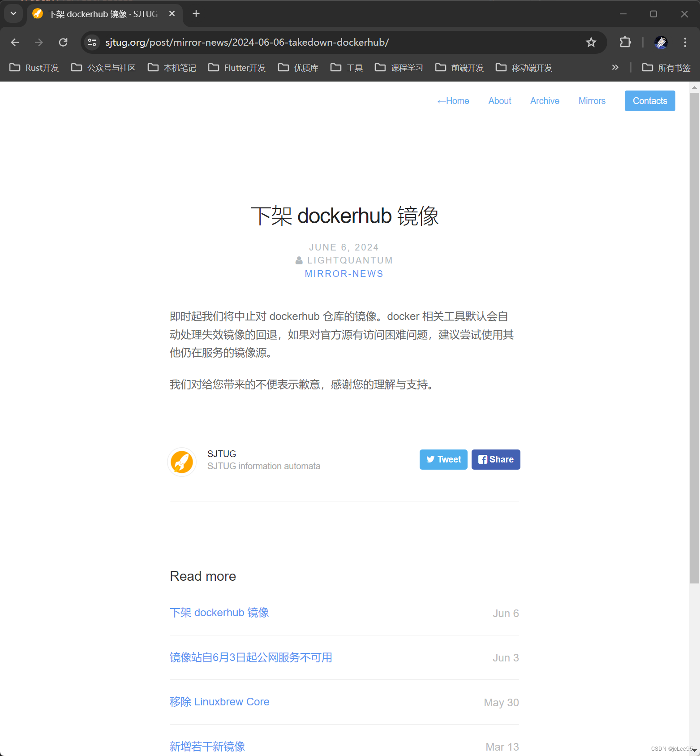Open the 所有书签 folder
Screen dimensions: 700x756
point(666,68)
